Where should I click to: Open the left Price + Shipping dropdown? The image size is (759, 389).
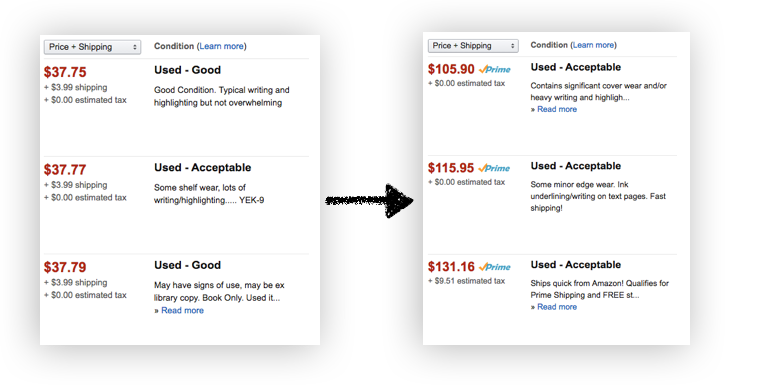pos(92,47)
